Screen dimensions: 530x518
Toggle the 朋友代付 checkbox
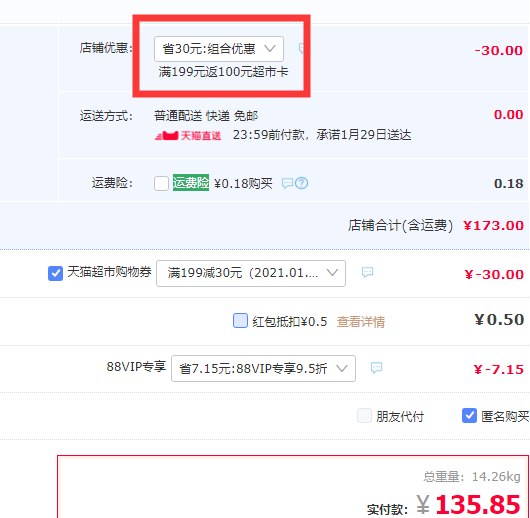(364, 416)
